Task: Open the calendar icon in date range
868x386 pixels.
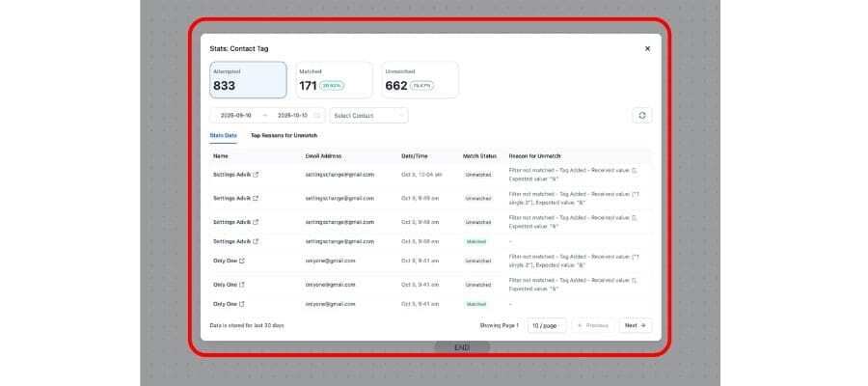Action: coord(316,115)
